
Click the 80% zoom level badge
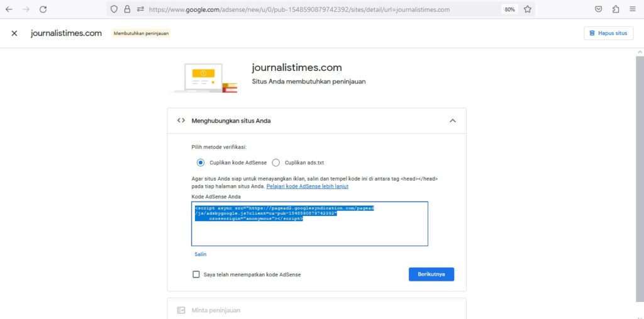coord(509,9)
